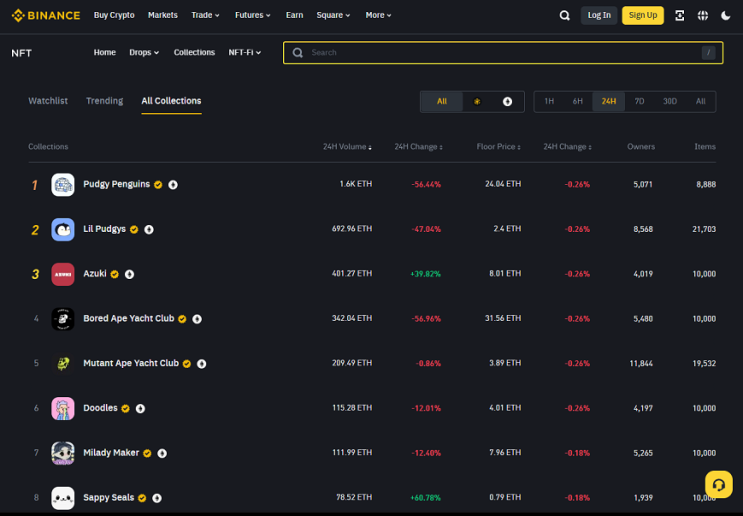Select the 30D time range

(x=670, y=101)
